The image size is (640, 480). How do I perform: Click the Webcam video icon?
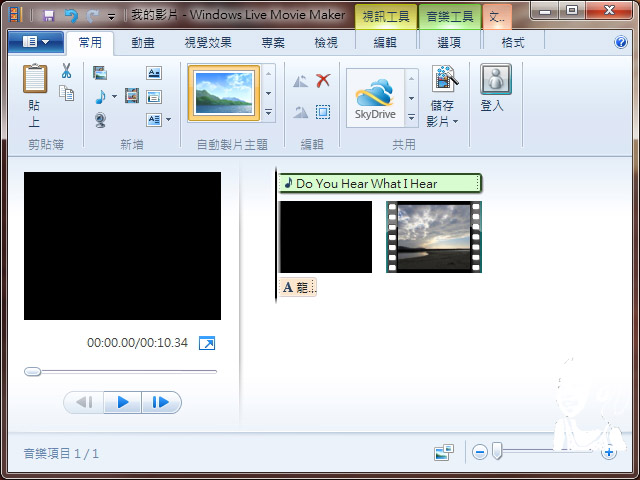[x=100, y=120]
